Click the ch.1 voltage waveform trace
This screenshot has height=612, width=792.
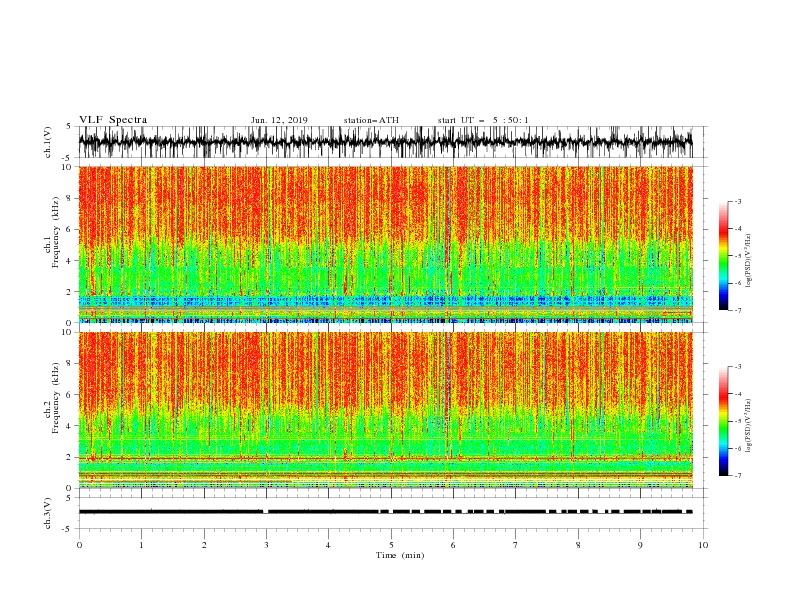tap(385, 142)
